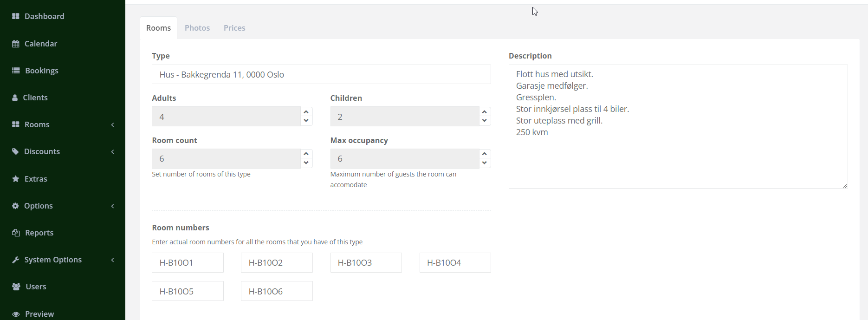Screen dimensions: 868x320
Task: Decrease Max occupancy with down arrow
Action: tap(484, 163)
